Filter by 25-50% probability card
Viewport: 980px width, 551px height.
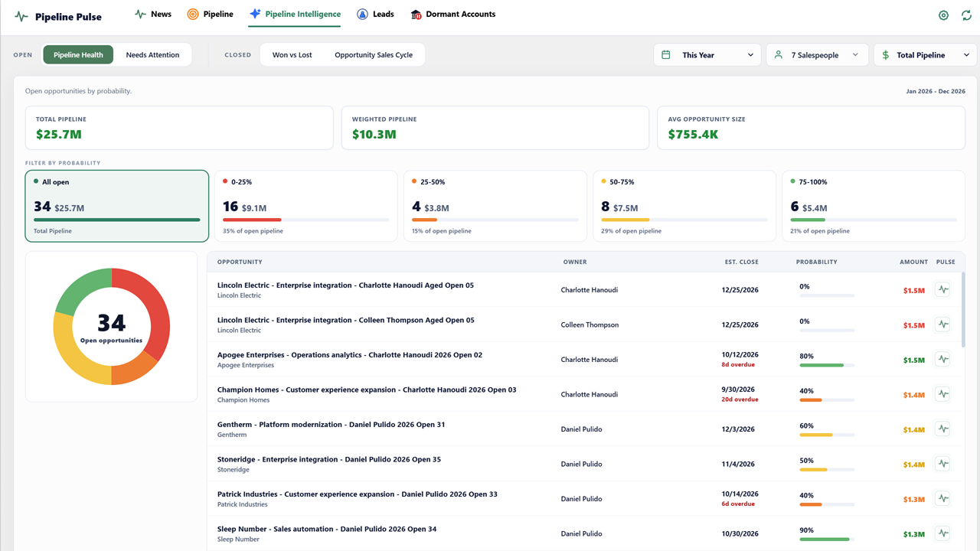pyautogui.click(x=495, y=206)
